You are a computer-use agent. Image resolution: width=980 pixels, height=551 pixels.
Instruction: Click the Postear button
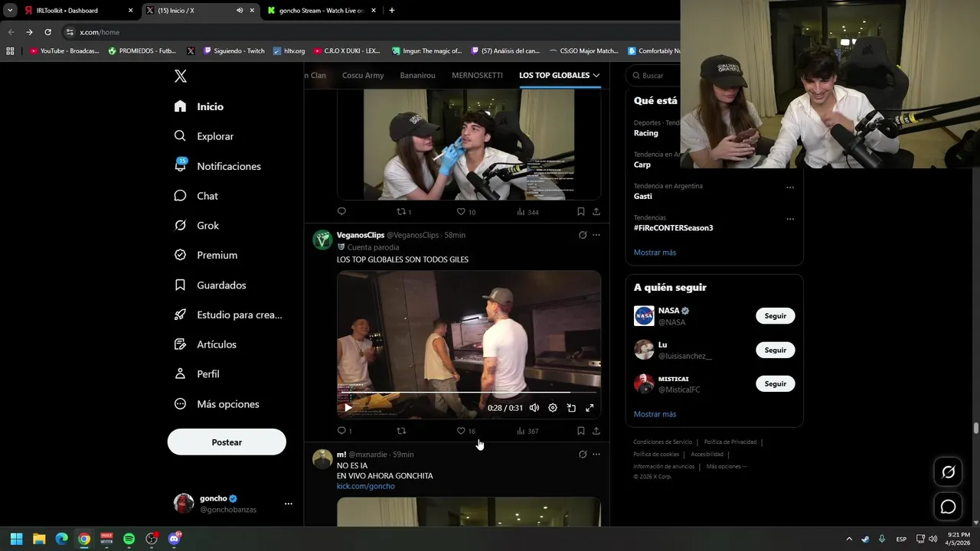point(227,442)
